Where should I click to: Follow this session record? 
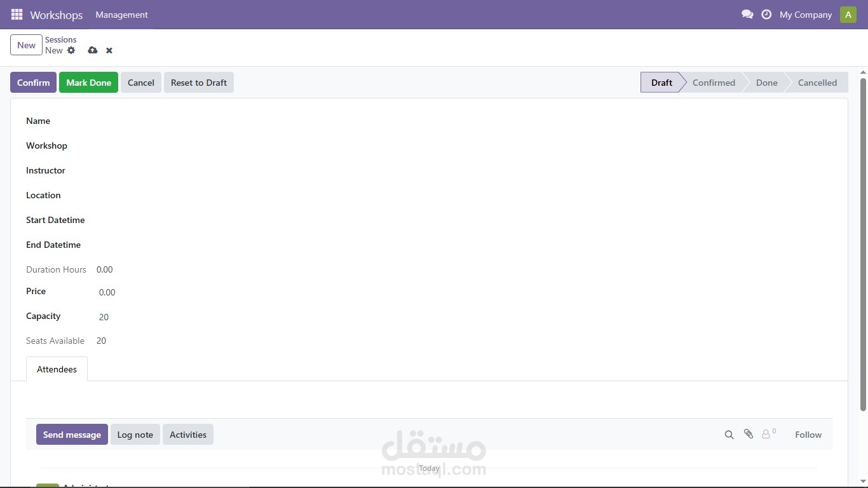pos(808,435)
